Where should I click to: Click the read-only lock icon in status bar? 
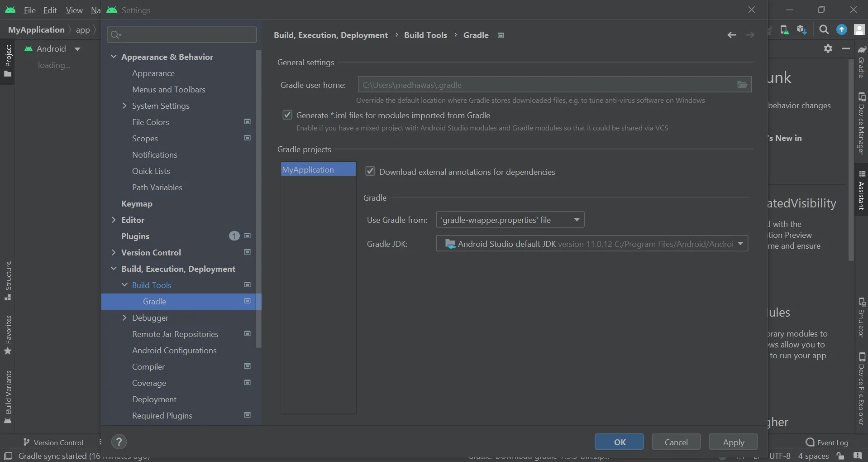[x=840, y=456]
